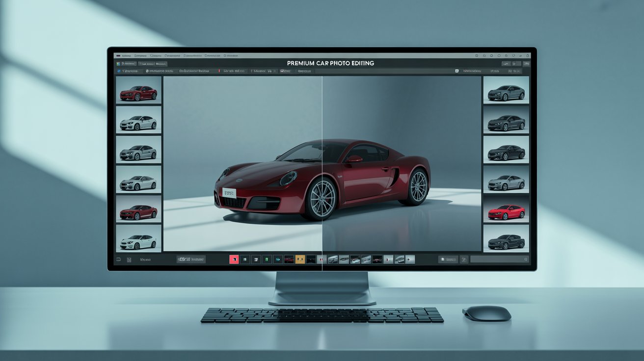Select the blue effects icon in the bottom toolbar
Screen dimensions: 644x361
[277, 258]
